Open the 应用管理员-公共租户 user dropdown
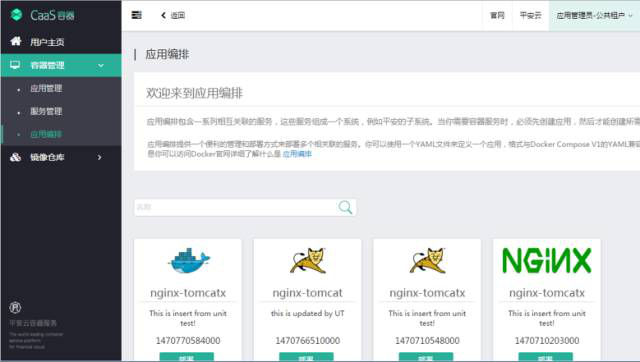 tap(594, 16)
